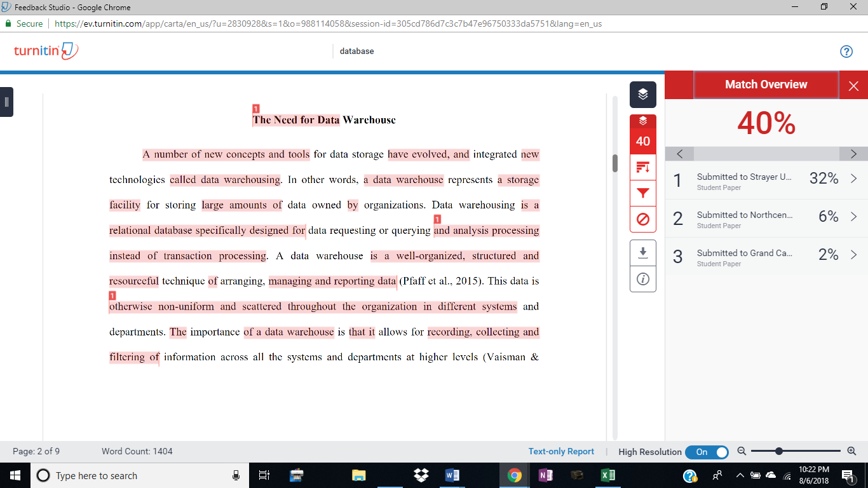This screenshot has height=488, width=868.
Task: Click the document title 'database'
Action: click(357, 51)
